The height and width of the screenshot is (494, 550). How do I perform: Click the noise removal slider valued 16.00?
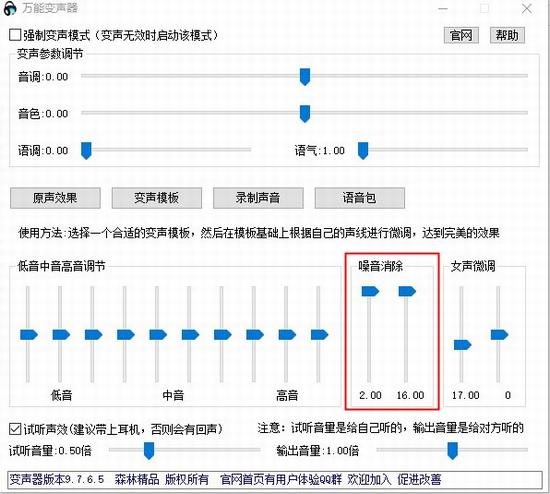coord(407,291)
